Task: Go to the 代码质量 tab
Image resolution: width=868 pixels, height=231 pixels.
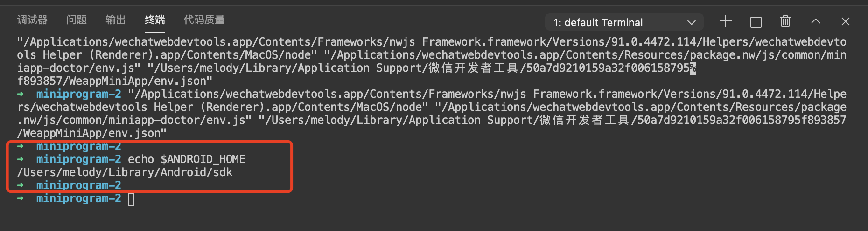Action: 204,20
